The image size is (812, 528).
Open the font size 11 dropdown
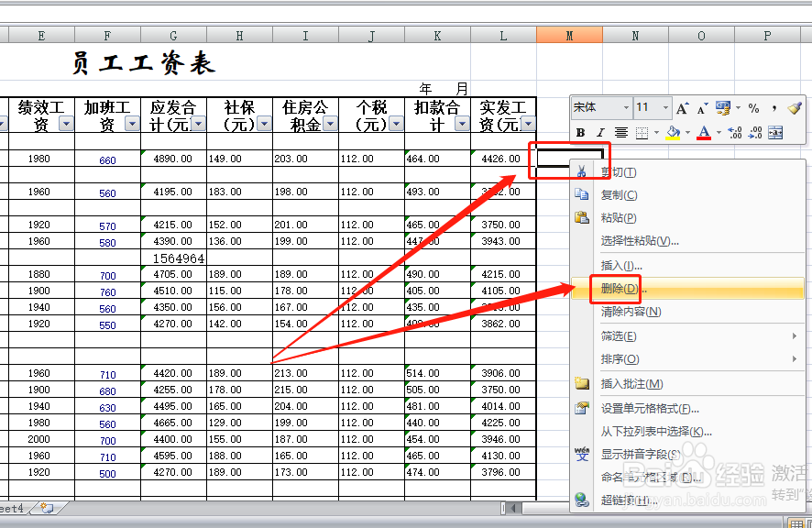point(665,107)
